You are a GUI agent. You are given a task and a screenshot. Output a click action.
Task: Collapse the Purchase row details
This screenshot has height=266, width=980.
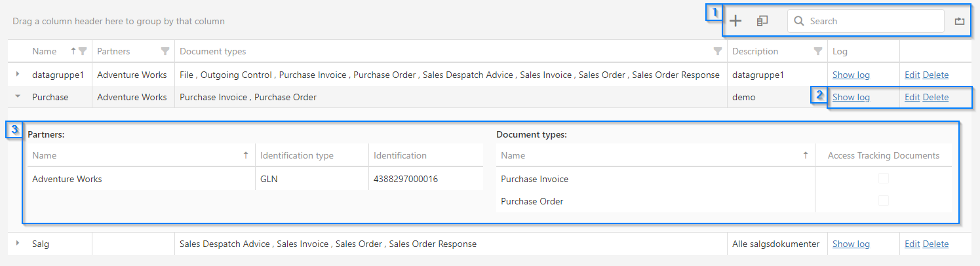(x=18, y=97)
